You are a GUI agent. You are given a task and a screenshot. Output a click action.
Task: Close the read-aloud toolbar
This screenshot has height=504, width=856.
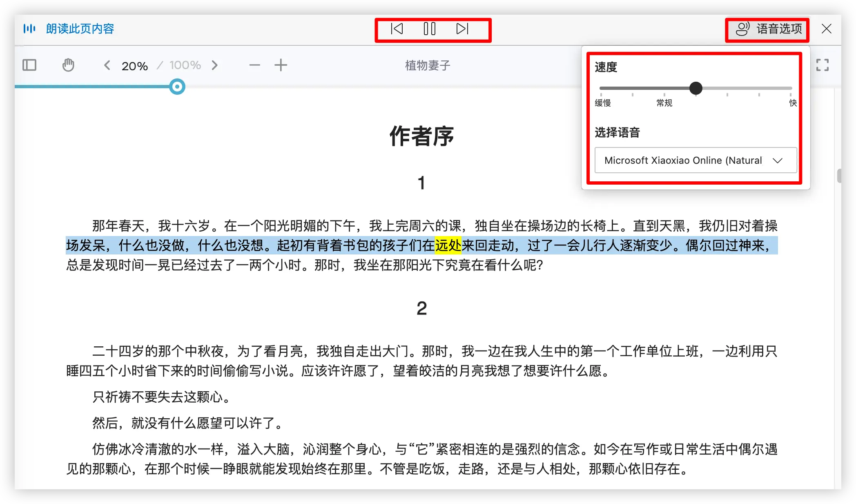tap(827, 29)
